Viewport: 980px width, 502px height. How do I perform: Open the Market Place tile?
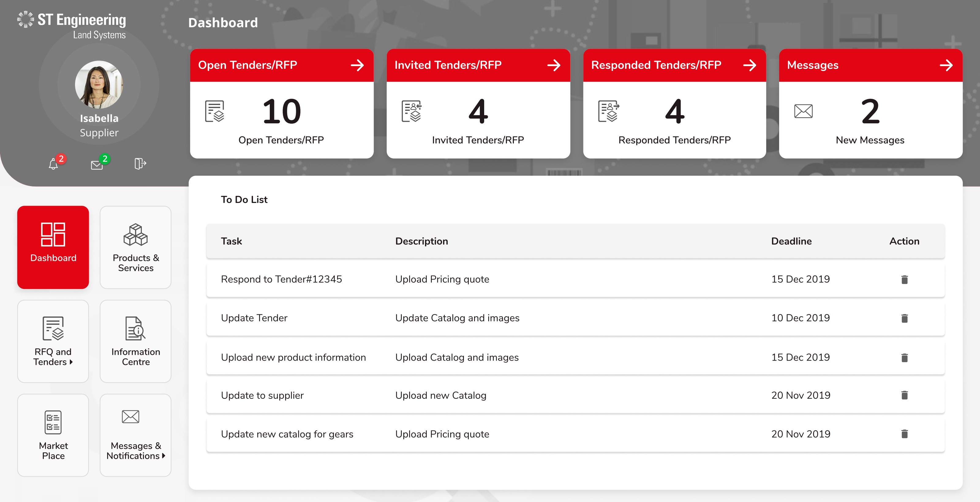(x=53, y=435)
